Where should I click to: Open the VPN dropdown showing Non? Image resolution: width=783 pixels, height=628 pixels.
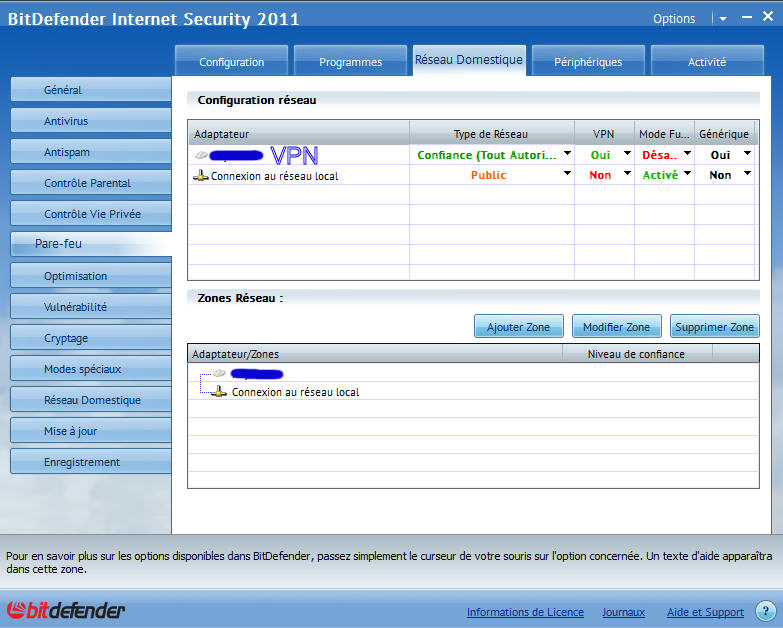pos(627,173)
